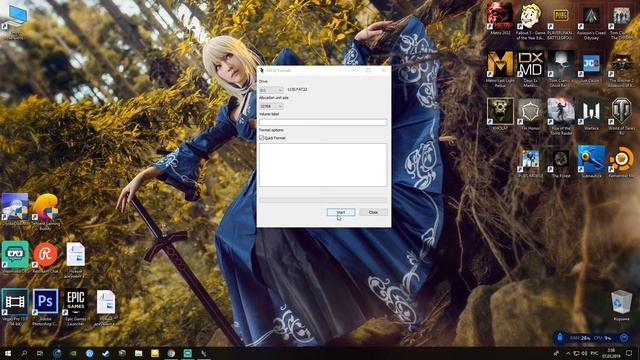Image resolution: width=640 pixels, height=360 pixels.
Task: Open Metro 2033 desktop shortcut
Action: pyautogui.click(x=500, y=19)
